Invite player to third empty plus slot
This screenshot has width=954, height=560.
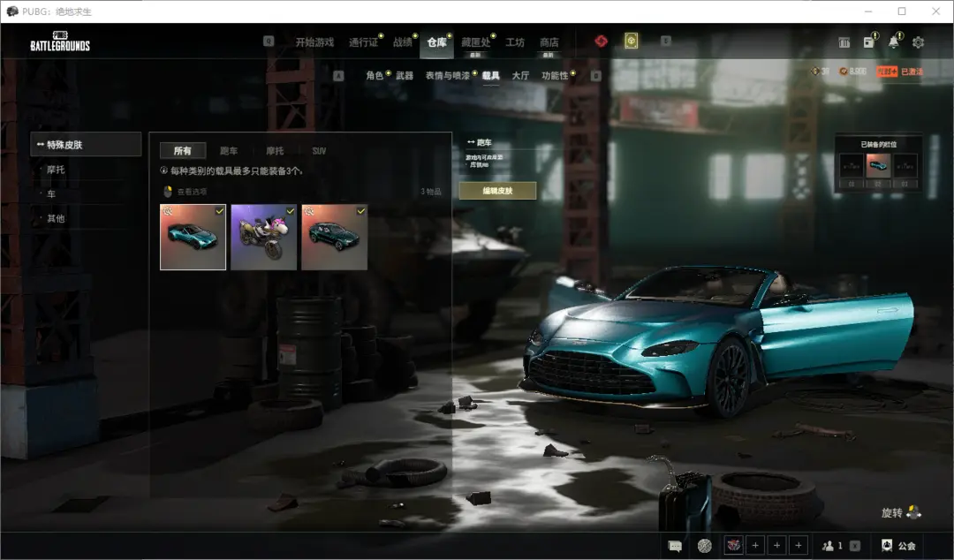[799, 545]
